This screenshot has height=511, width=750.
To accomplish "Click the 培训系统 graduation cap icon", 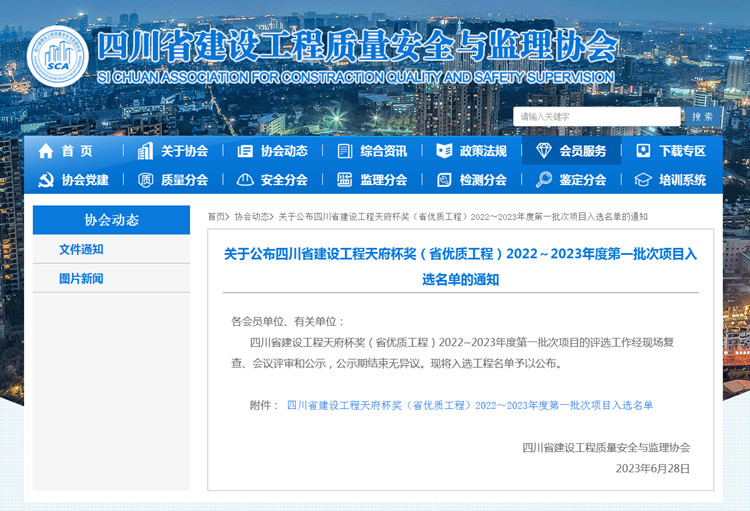I will (643, 180).
